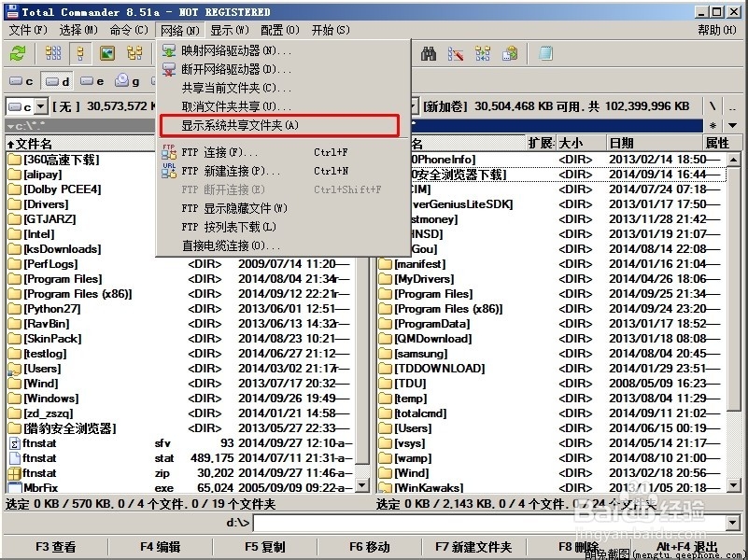This screenshot has height=560, width=748.
Task: Sort right panel by 大小 column header
Action: (x=581, y=143)
